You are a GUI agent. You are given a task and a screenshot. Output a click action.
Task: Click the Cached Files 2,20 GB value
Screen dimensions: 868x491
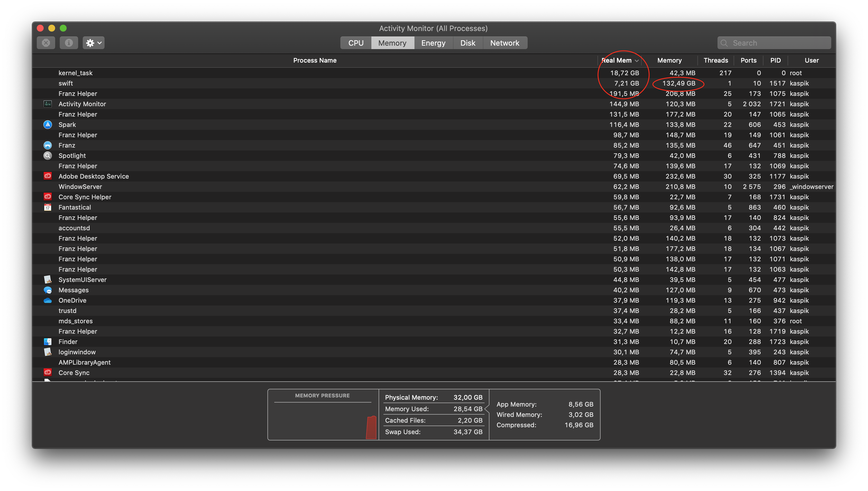click(470, 420)
